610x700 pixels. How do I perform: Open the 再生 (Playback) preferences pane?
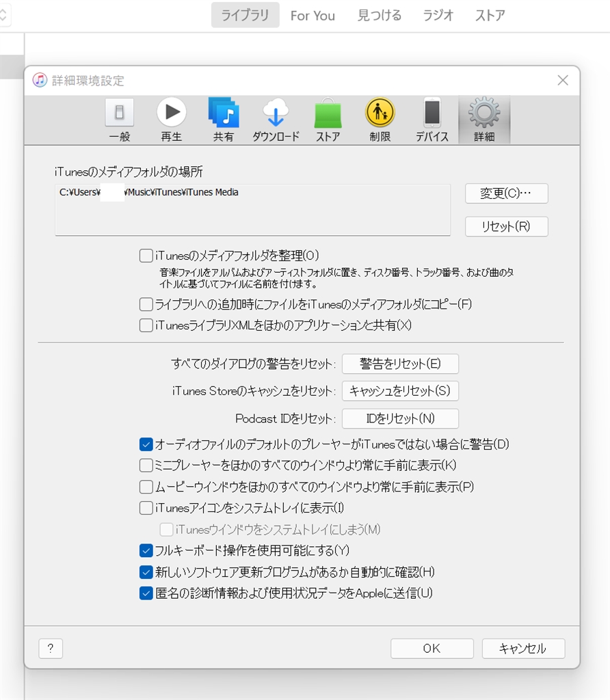click(172, 120)
